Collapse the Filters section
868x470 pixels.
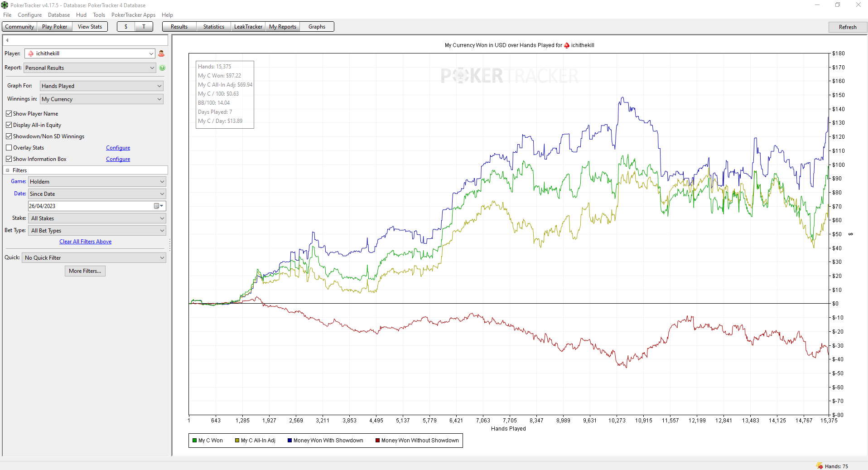[8, 170]
